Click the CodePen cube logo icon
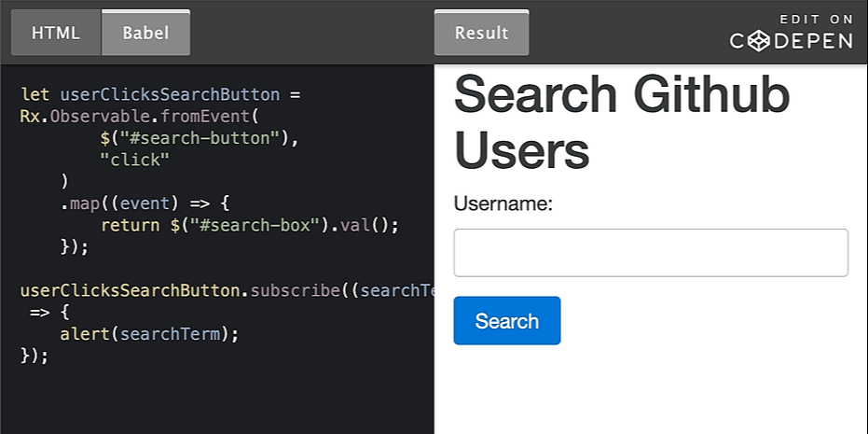 pos(761,41)
